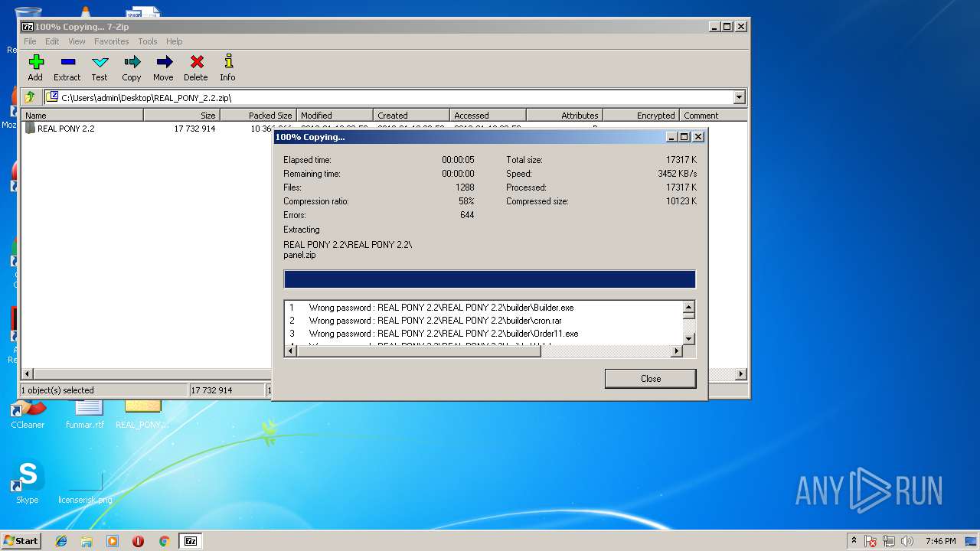
Task: Sort by Encrypted column header
Action: click(x=641, y=116)
